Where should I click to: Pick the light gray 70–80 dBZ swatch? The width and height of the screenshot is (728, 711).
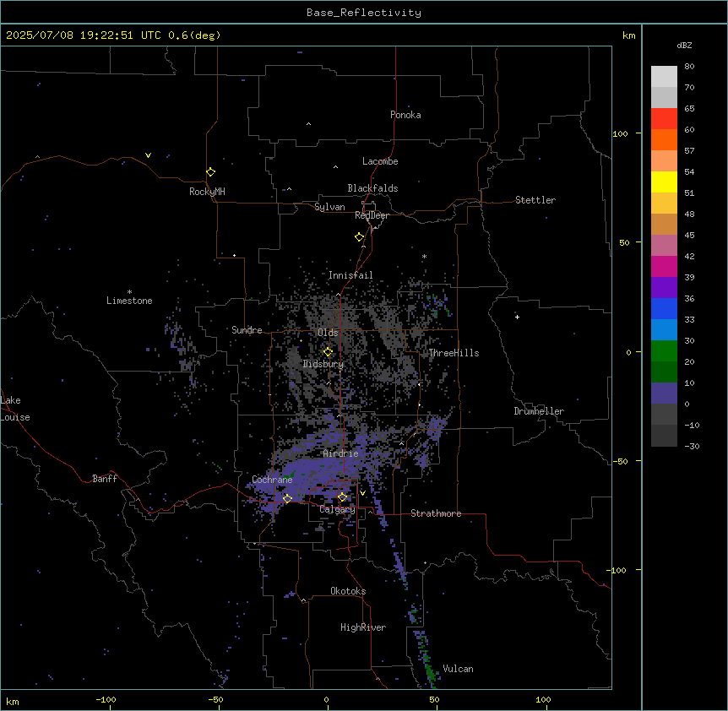coord(664,77)
